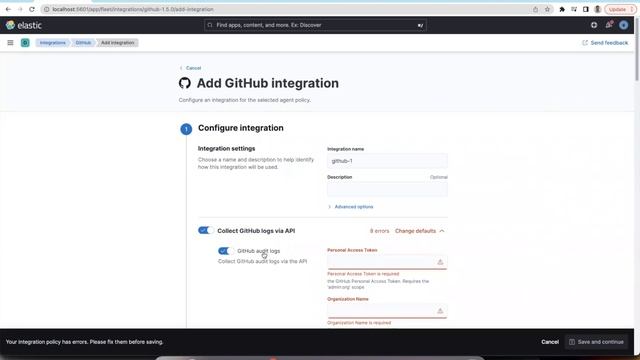The width and height of the screenshot is (640, 360).
Task: Toggle the GitHub audit logs switch
Action: tap(225, 251)
